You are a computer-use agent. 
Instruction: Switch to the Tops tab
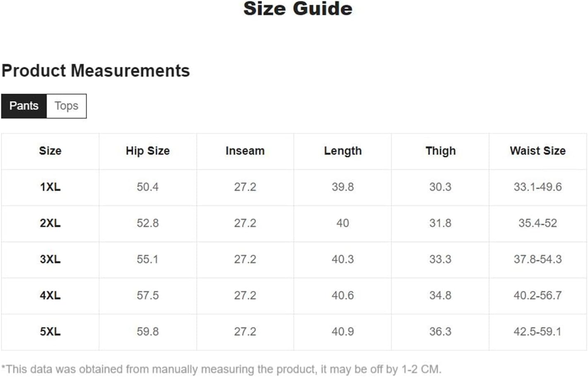coord(66,106)
